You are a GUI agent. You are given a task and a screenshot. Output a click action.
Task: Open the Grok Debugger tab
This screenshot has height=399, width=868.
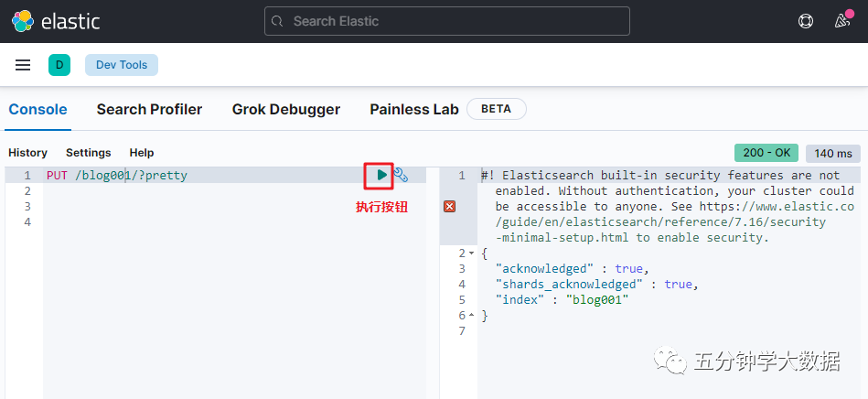tap(285, 109)
